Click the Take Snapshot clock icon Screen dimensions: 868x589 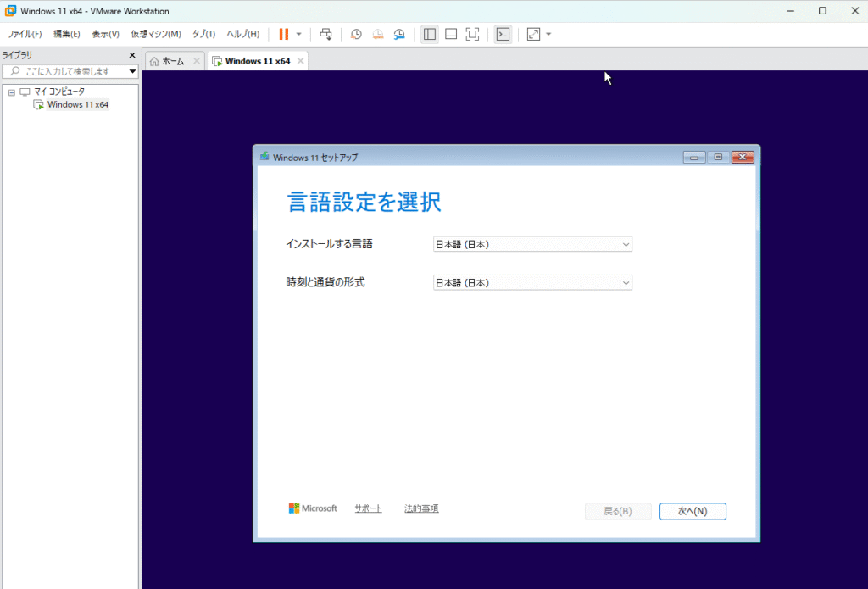click(x=356, y=34)
